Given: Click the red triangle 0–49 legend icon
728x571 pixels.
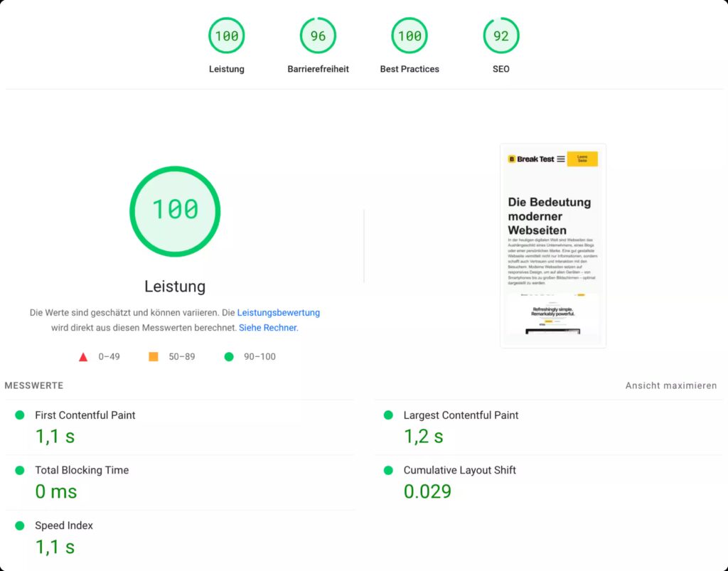Looking at the screenshot, I should [83, 357].
